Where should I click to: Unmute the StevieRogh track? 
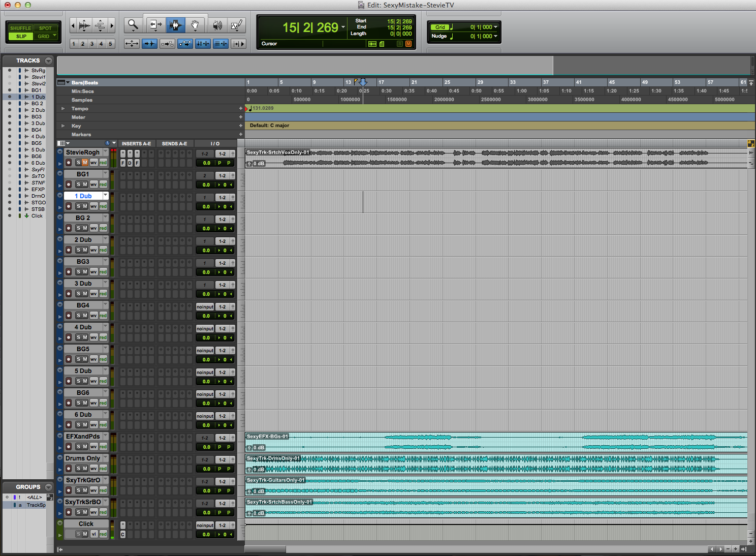point(84,163)
